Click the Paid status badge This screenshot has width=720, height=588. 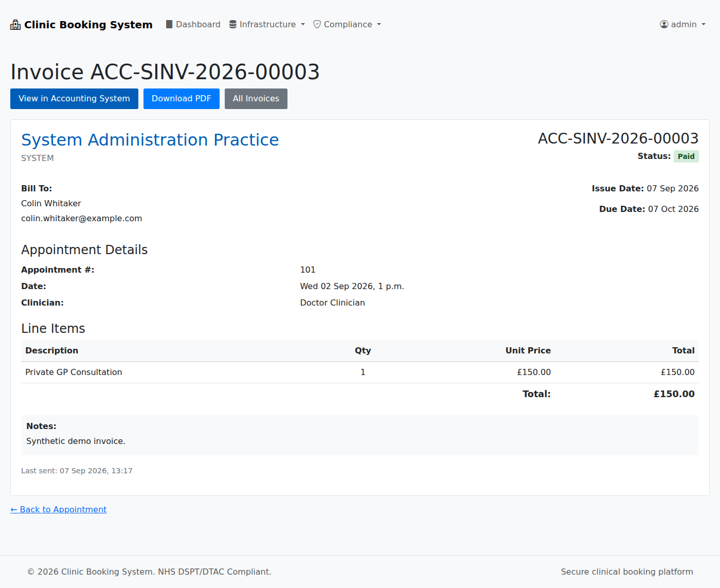686,156
